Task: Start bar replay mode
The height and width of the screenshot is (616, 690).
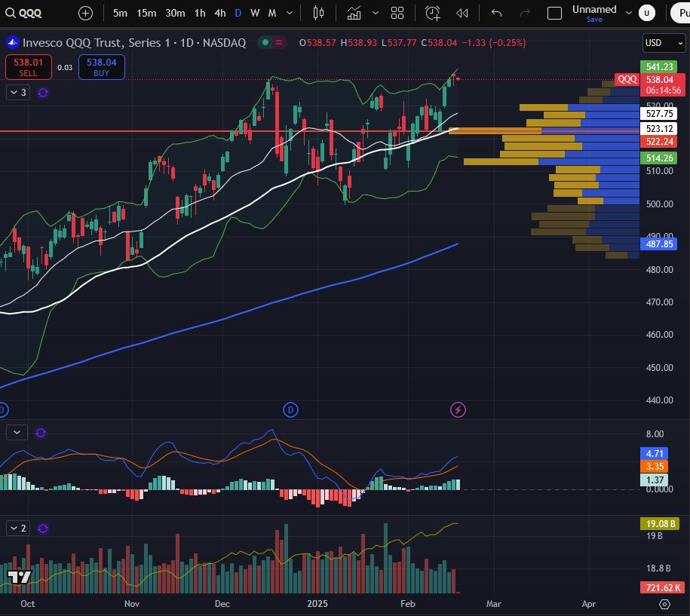Action: (x=462, y=14)
